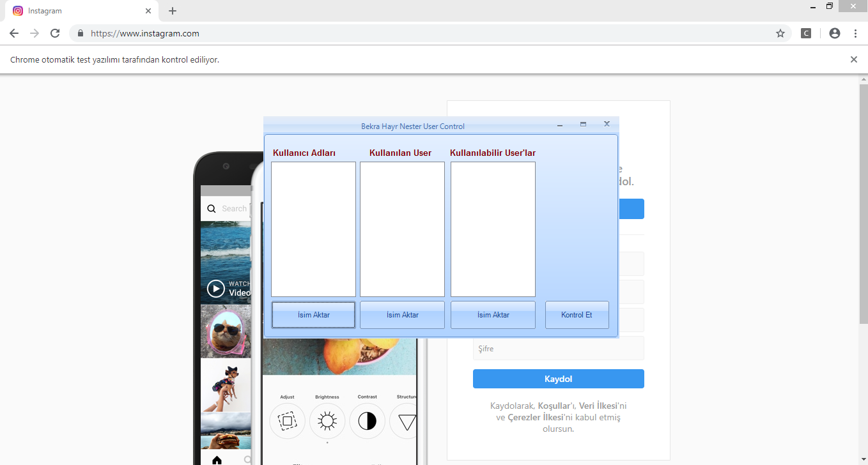The height and width of the screenshot is (465, 868).
Task: Click inside the Kullanıcı Adları list box
Action: [x=313, y=229]
